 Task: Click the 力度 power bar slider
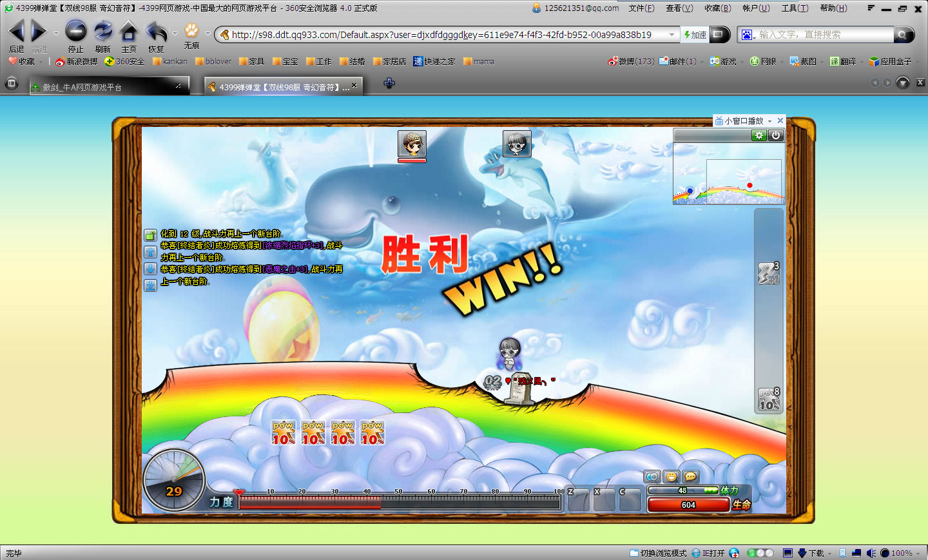(400, 503)
